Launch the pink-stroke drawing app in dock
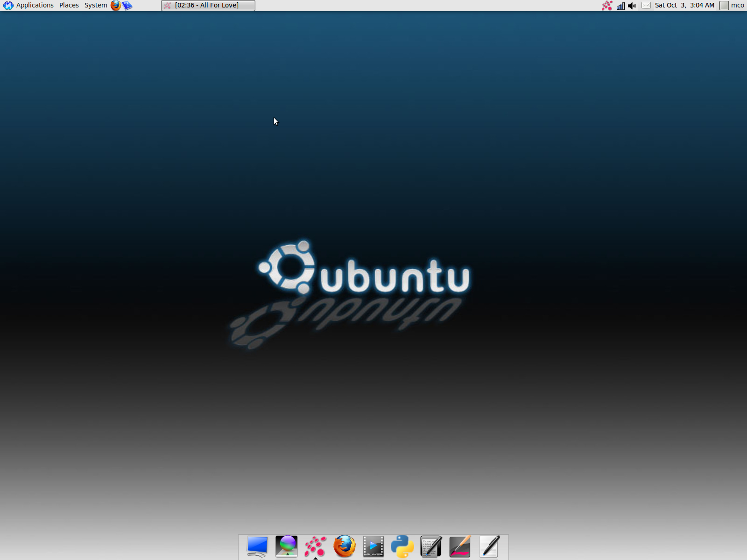This screenshot has width=747, height=560. coord(460,546)
